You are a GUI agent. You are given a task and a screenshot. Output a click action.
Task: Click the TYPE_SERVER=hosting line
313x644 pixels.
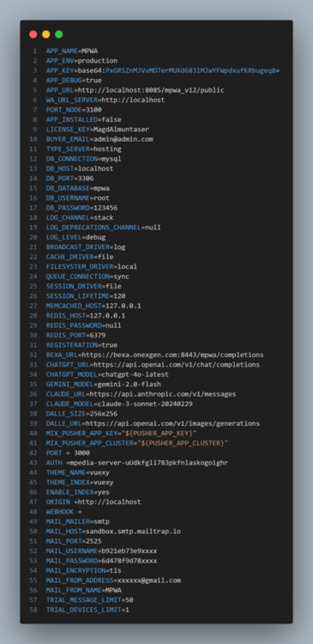[84, 149]
